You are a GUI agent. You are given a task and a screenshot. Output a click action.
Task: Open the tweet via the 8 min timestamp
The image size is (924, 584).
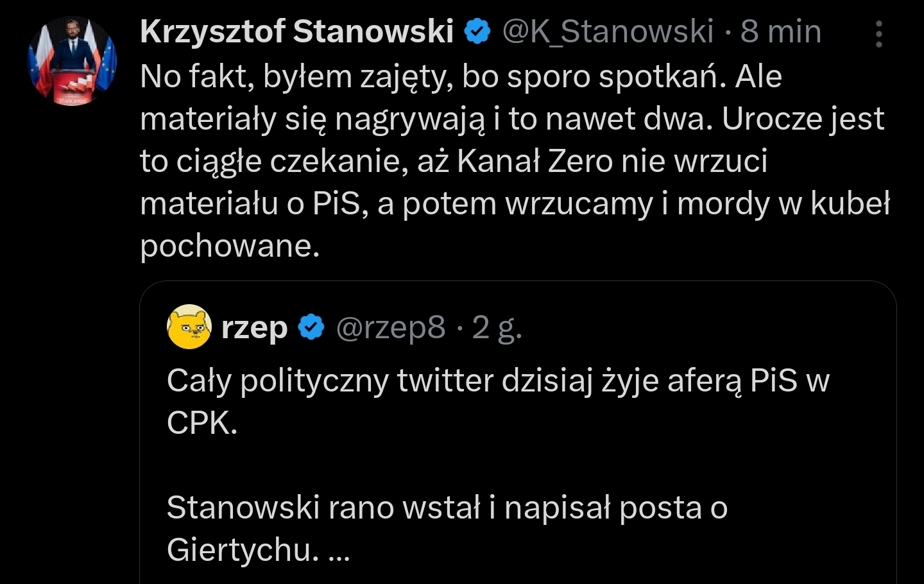tap(780, 31)
